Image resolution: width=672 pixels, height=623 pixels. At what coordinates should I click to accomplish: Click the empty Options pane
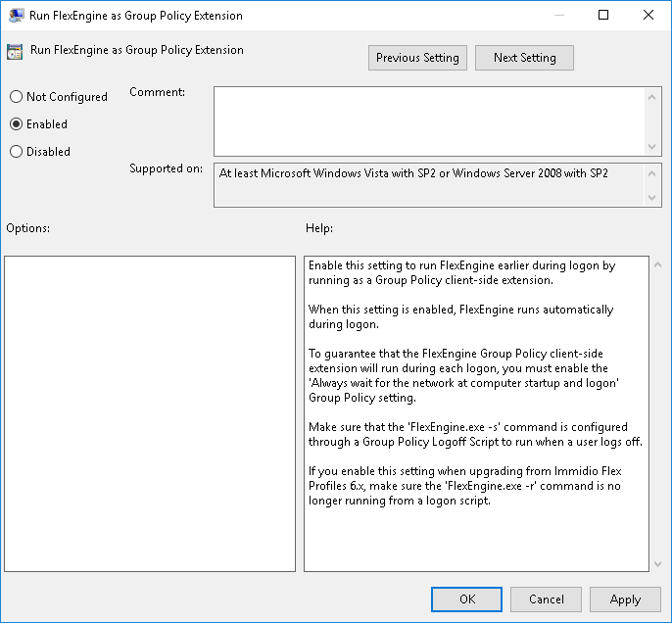150,413
